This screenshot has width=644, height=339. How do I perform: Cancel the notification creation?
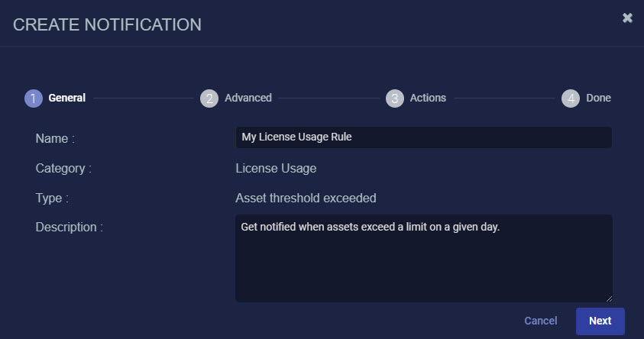(x=541, y=321)
